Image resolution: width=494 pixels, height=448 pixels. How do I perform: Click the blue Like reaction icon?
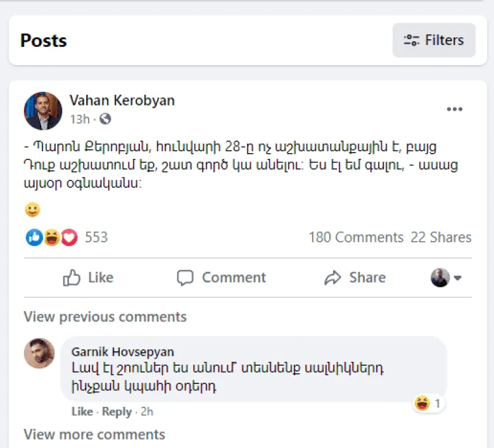34,238
